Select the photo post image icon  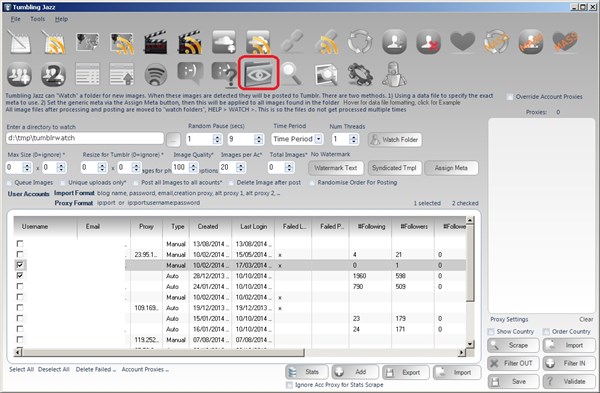coord(88,42)
